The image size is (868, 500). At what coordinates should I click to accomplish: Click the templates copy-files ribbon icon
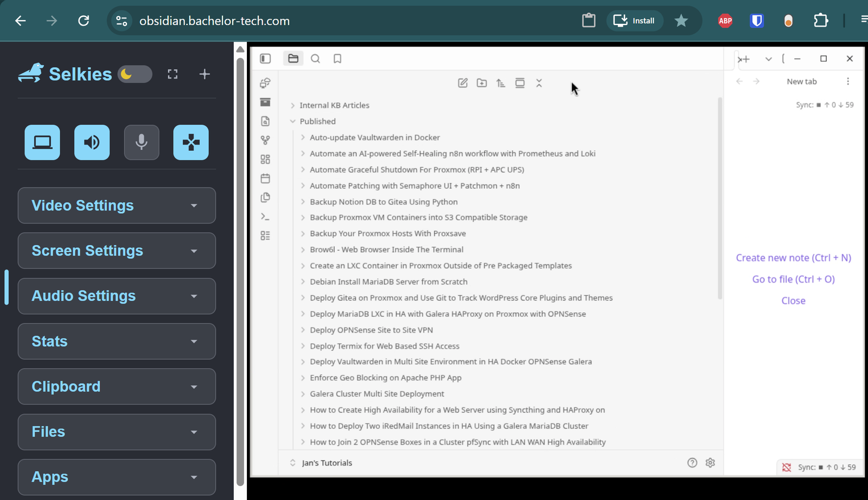click(265, 197)
